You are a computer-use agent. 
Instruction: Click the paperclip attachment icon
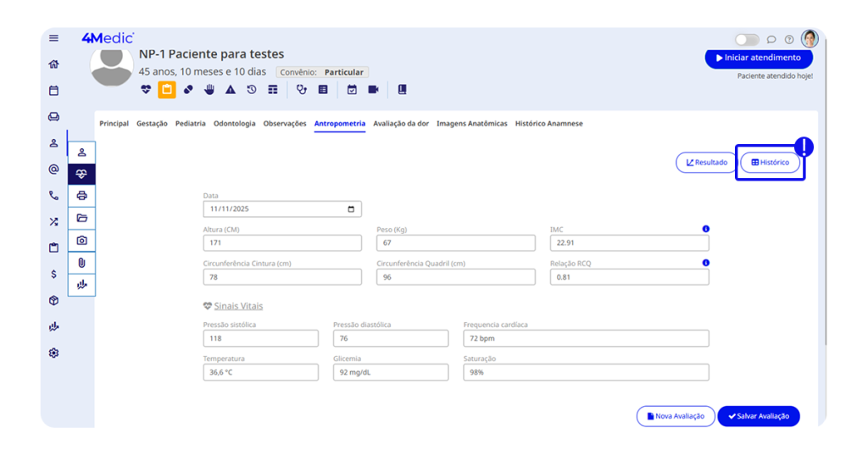pos(81,263)
